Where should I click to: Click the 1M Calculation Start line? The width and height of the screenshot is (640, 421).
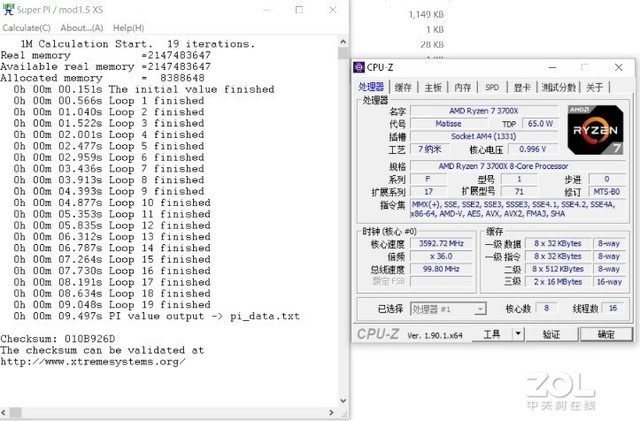tap(138, 44)
